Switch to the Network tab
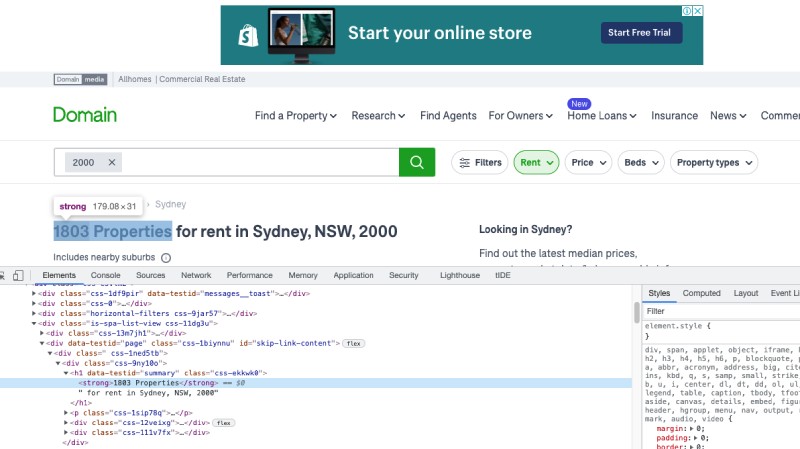 pos(196,275)
